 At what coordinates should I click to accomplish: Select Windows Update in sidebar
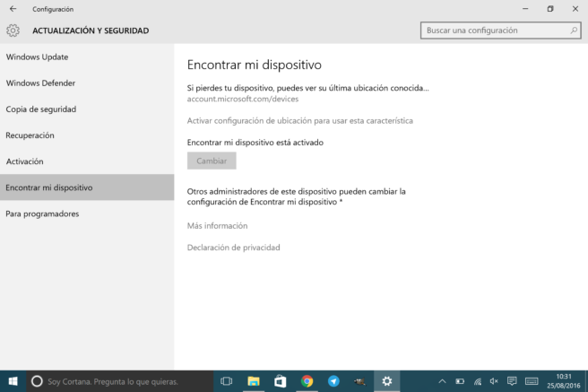click(x=87, y=57)
